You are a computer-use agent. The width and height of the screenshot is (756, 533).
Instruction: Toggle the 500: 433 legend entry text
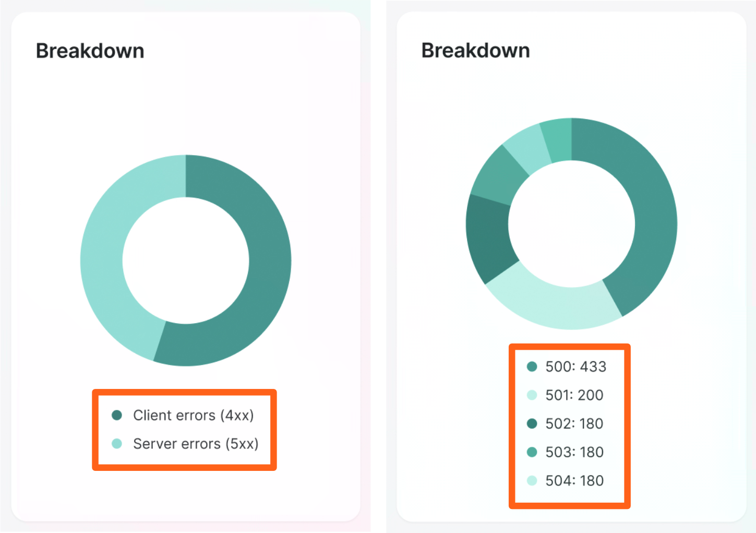[x=575, y=366]
